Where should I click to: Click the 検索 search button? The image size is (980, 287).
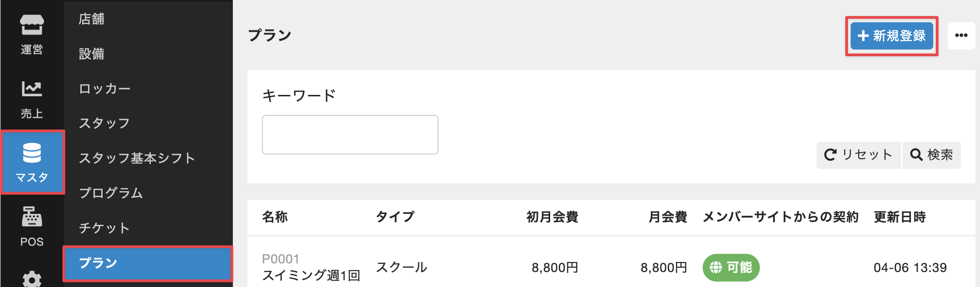[931, 155]
